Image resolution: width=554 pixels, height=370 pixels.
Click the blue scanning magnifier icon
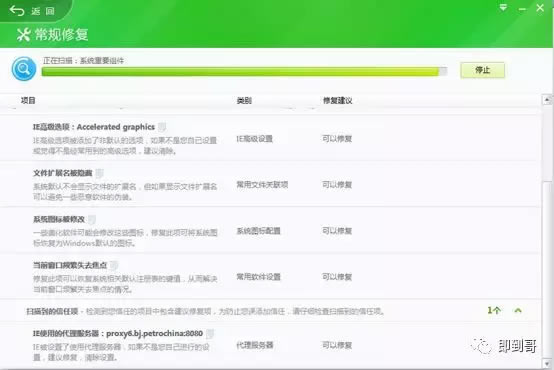[24, 69]
